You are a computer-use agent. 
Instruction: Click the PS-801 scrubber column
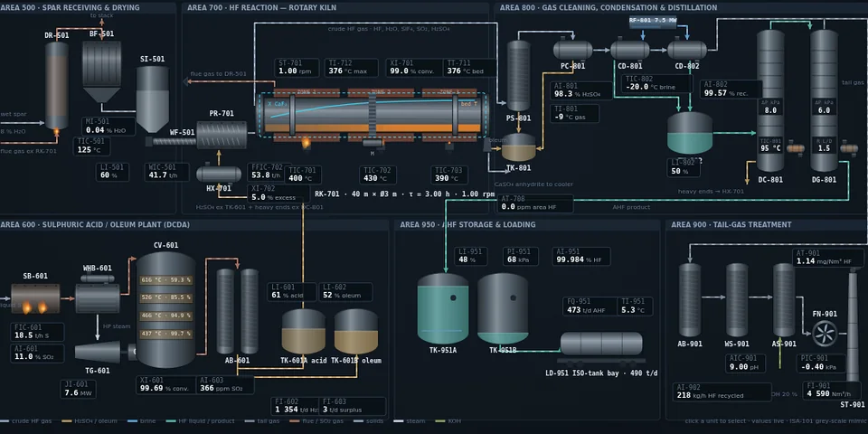click(x=519, y=76)
